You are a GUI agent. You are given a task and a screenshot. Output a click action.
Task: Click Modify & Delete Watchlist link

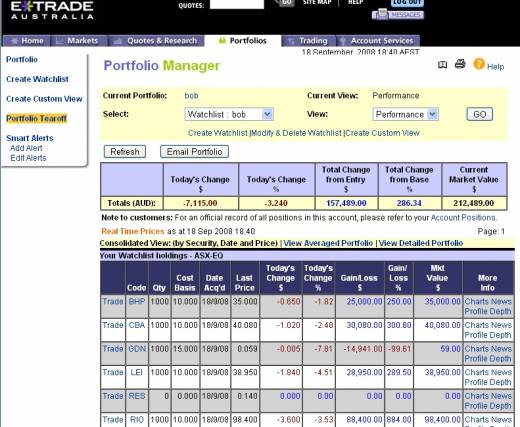(296, 133)
